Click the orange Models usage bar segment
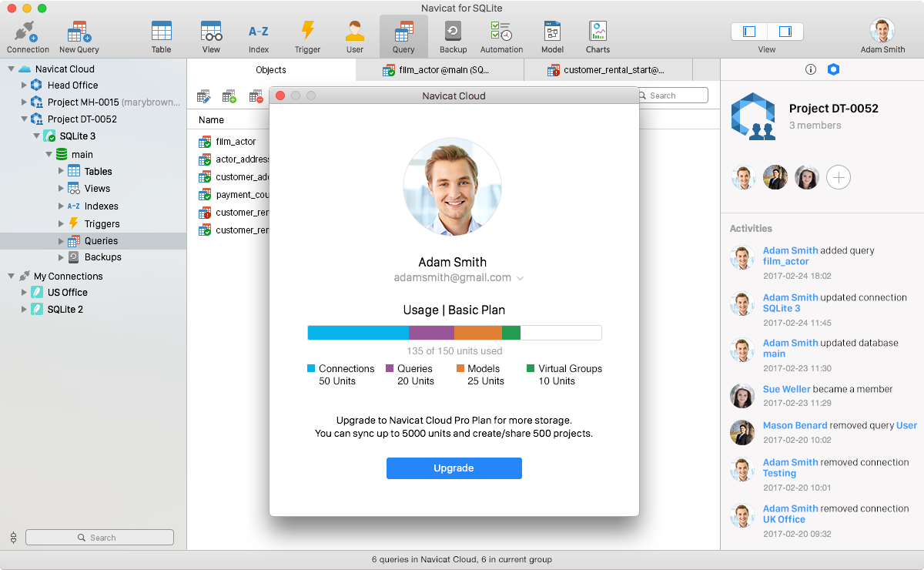 pos(478,333)
